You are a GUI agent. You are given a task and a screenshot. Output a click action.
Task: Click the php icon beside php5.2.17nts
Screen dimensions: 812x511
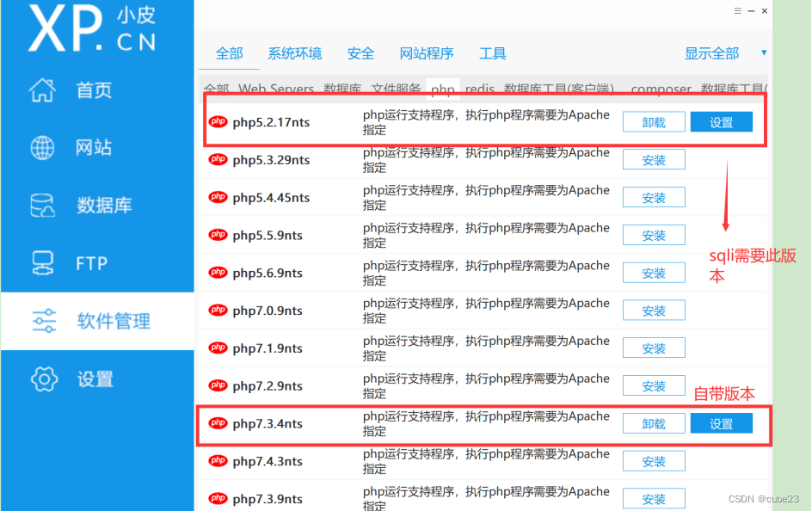click(x=218, y=122)
